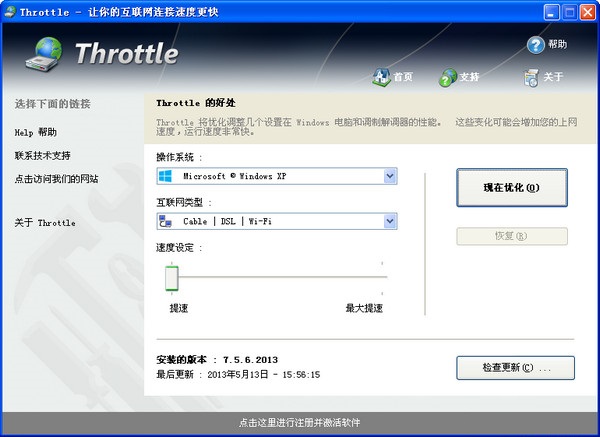The width and height of the screenshot is (600, 437).
Task: Open the 点击访问我们的网站 sidebar link
Action: click(56, 179)
